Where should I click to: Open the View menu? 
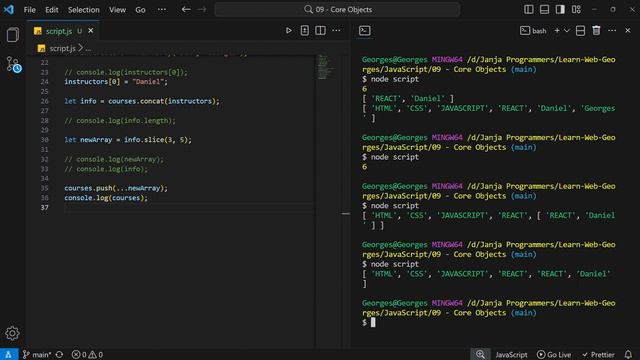(x=117, y=9)
